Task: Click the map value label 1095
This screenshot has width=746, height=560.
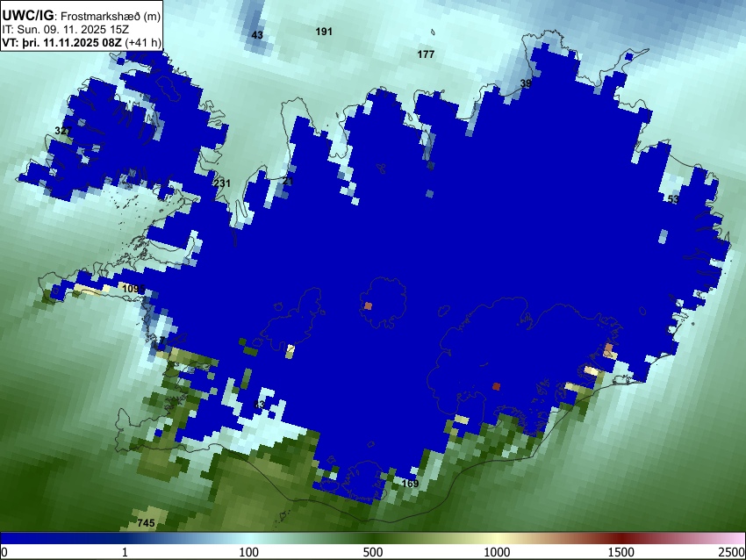Action: 133,289
